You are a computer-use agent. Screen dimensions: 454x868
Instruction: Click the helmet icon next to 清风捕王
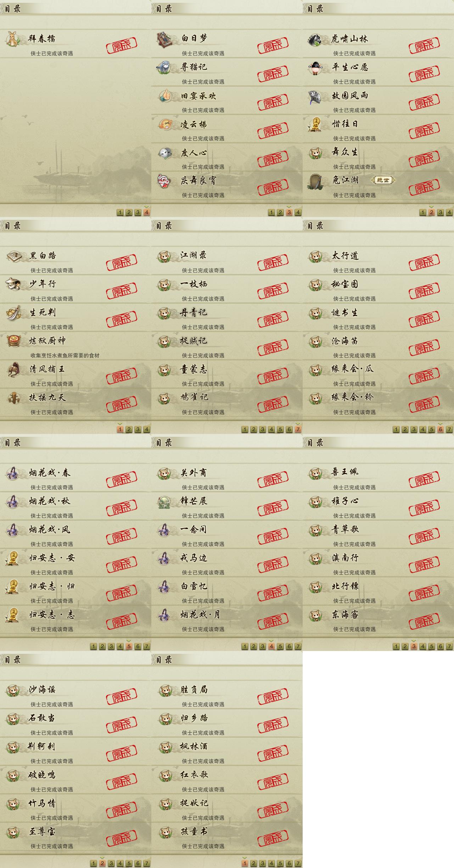click(13, 369)
